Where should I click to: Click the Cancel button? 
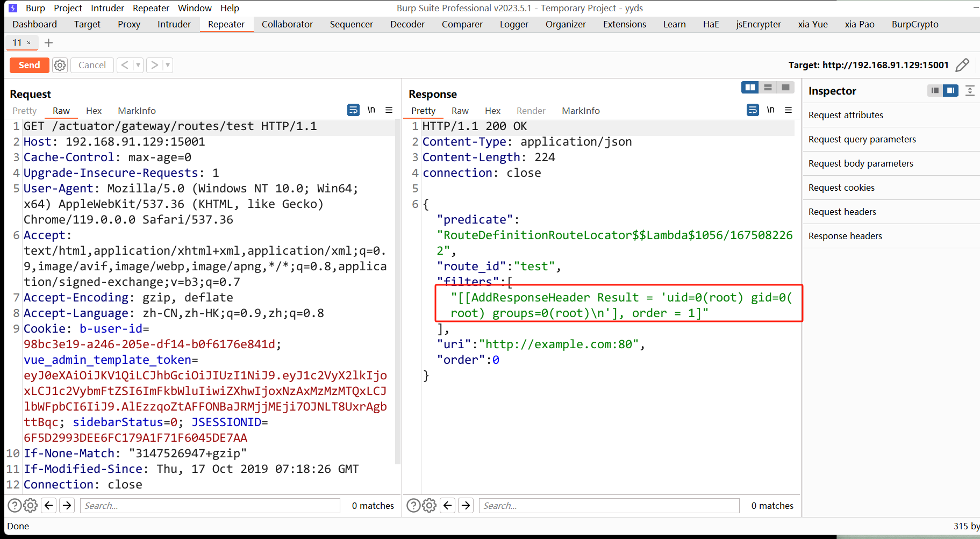pyautogui.click(x=92, y=65)
